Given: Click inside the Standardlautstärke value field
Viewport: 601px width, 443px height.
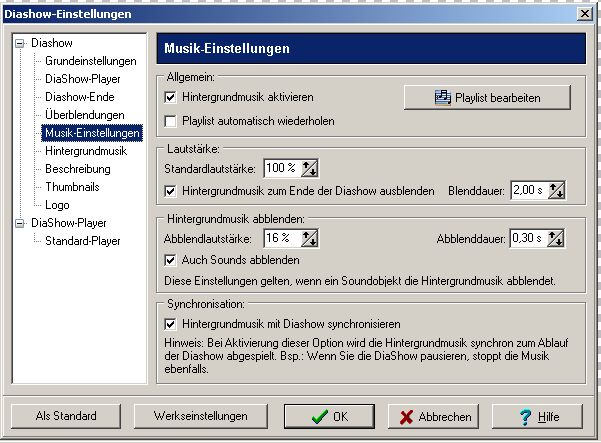Looking at the screenshot, I should coord(281,168).
